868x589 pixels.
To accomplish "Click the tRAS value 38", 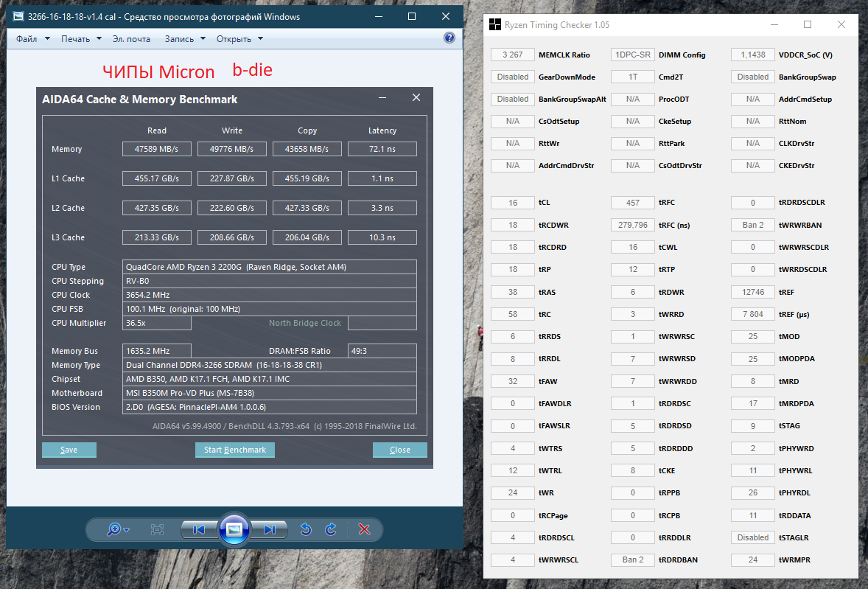I will pos(513,292).
